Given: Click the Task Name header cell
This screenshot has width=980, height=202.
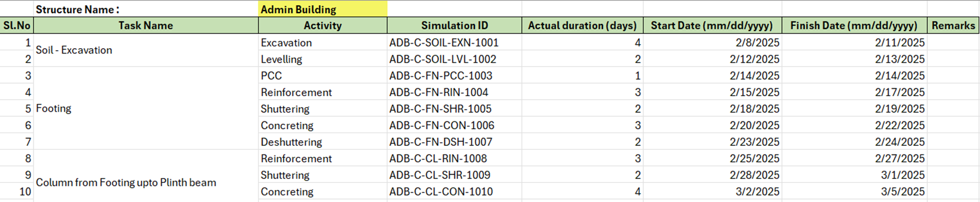Looking at the screenshot, I should tap(146, 26).
